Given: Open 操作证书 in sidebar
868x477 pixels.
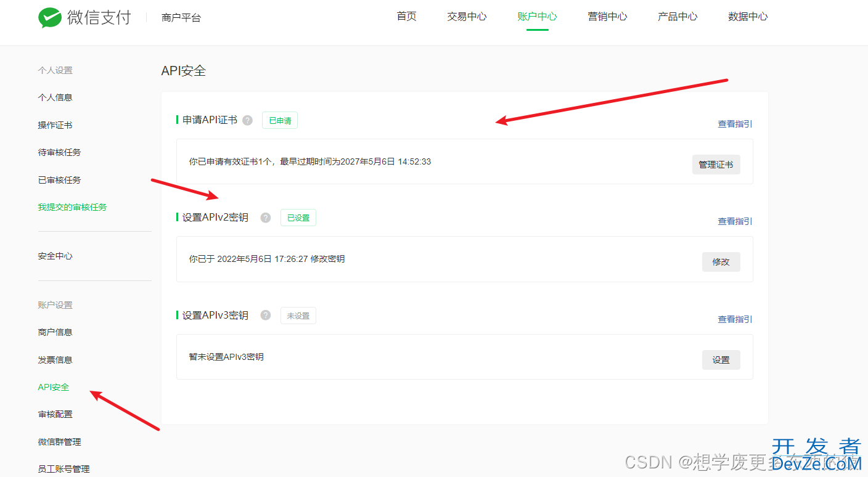Looking at the screenshot, I should 55,125.
